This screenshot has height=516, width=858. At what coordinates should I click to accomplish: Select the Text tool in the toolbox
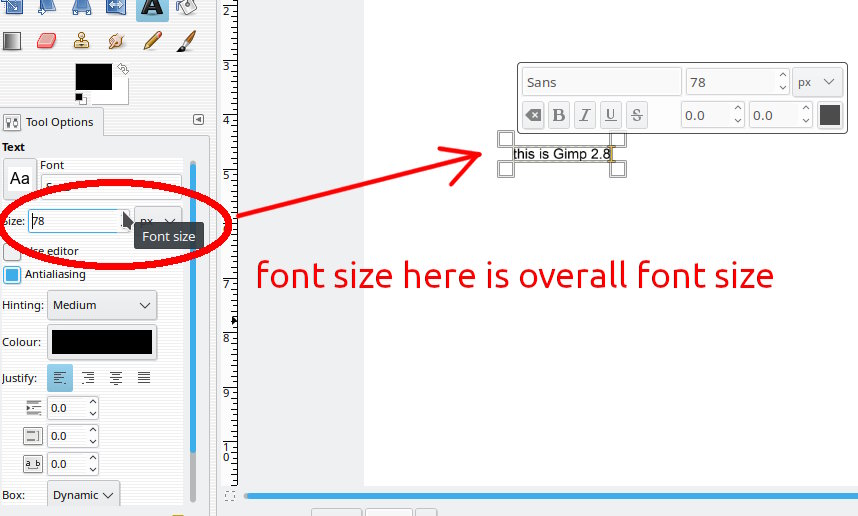[x=152, y=8]
